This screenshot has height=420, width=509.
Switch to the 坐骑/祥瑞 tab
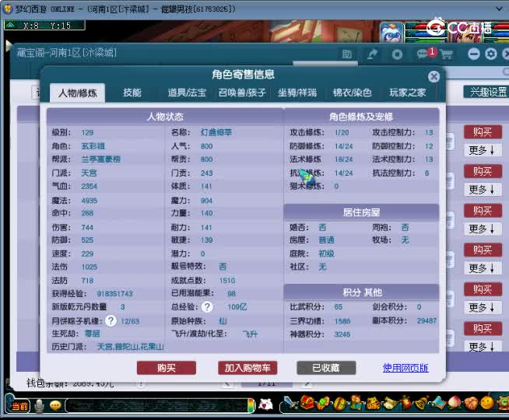(297, 93)
